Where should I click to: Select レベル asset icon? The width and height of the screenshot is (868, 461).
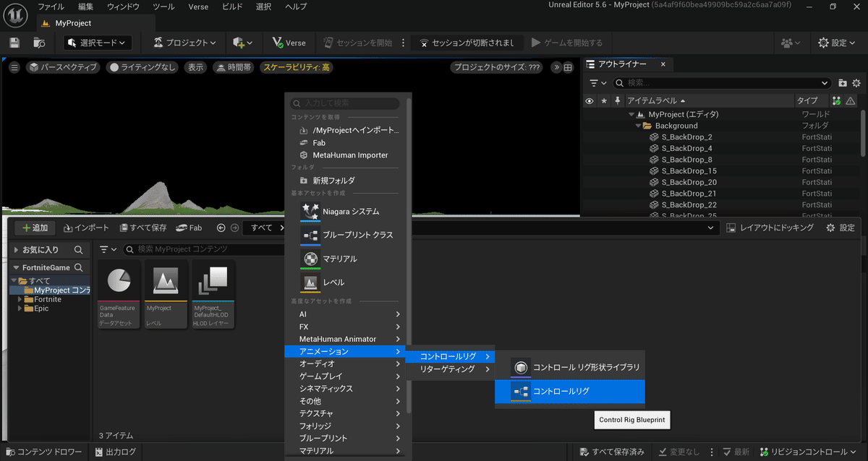coord(310,283)
